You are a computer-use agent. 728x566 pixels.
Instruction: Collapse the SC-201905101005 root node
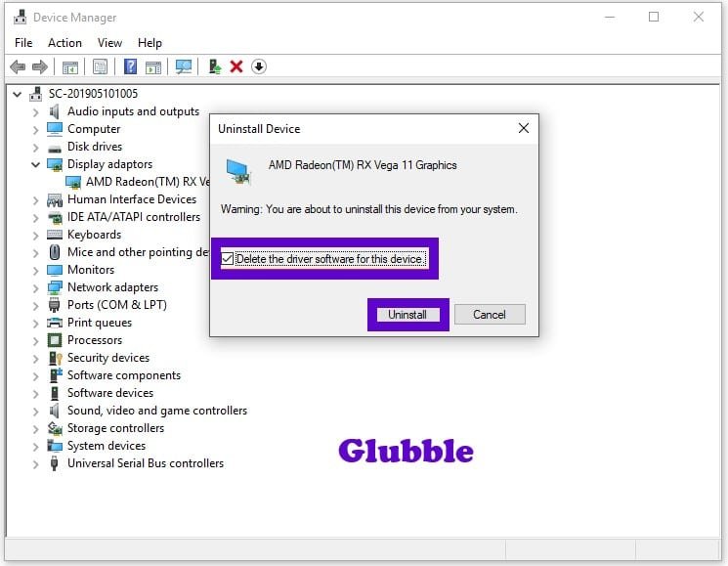click(18, 94)
